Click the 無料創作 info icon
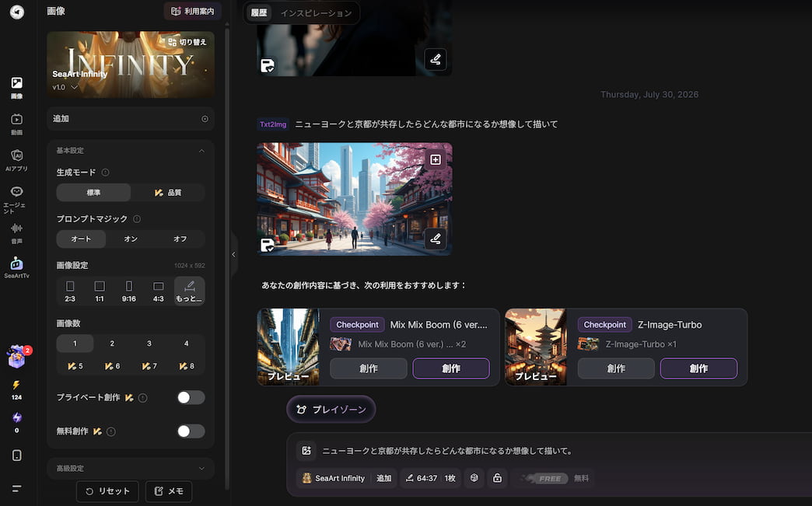This screenshot has width=812, height=506. [110, 431]
